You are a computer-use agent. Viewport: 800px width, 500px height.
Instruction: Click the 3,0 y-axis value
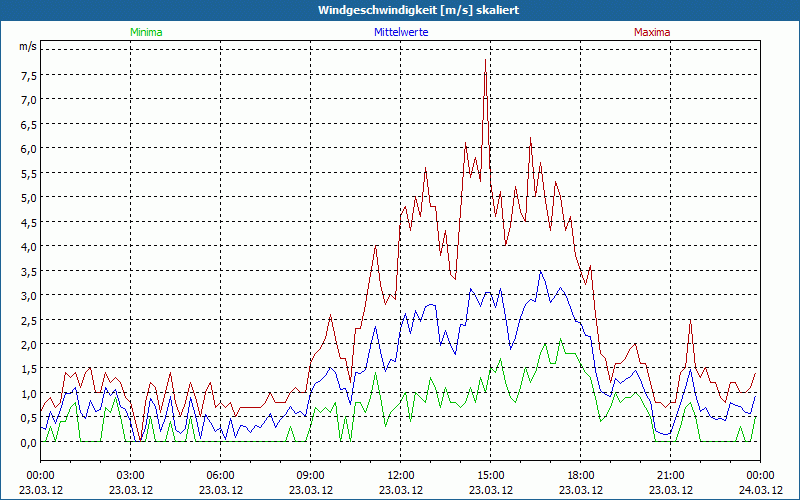tap(29, 296)
